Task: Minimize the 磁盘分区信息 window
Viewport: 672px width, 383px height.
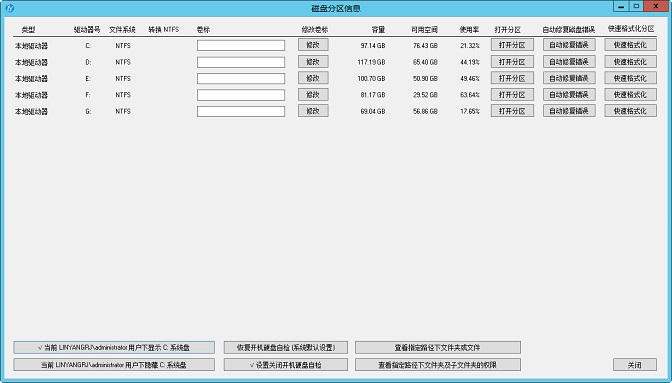Action: click(621, 6)
